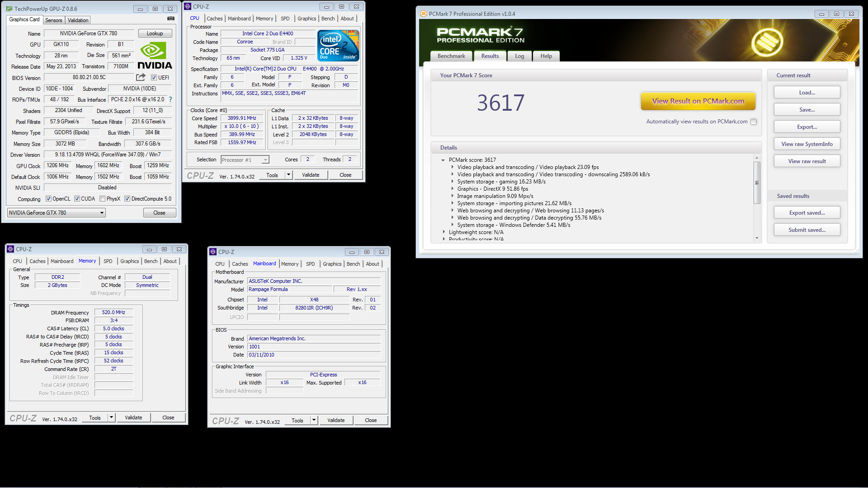The image size is (868, 488).
Task: Click the app icon of the CPU-Z Mainboard window
Action: click(x=213, y=252)
